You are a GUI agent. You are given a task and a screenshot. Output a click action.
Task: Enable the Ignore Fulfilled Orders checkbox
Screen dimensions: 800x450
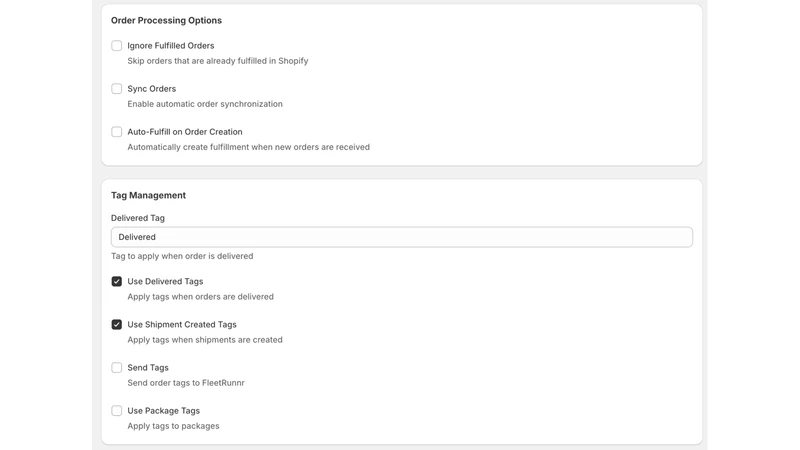[x=117, y=45]
